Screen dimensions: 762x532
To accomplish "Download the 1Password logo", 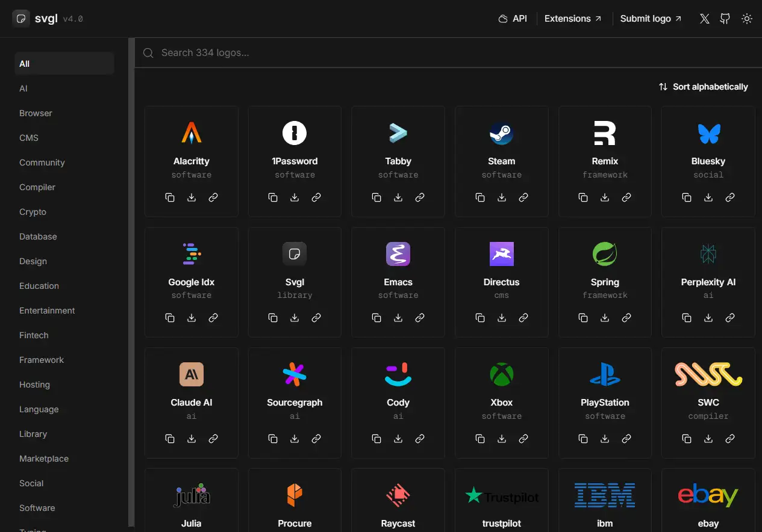I will tap(295, 197).
